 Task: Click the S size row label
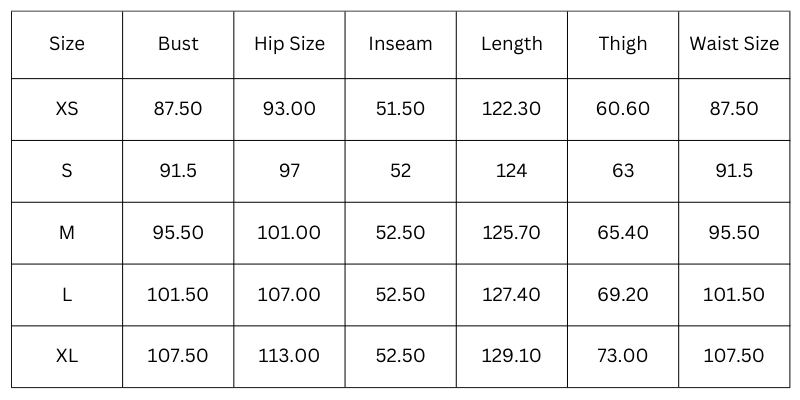67,171
